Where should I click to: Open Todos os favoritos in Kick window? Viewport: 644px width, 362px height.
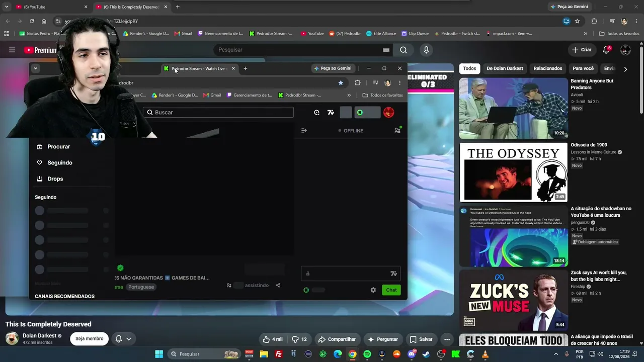tap(383, 95)
